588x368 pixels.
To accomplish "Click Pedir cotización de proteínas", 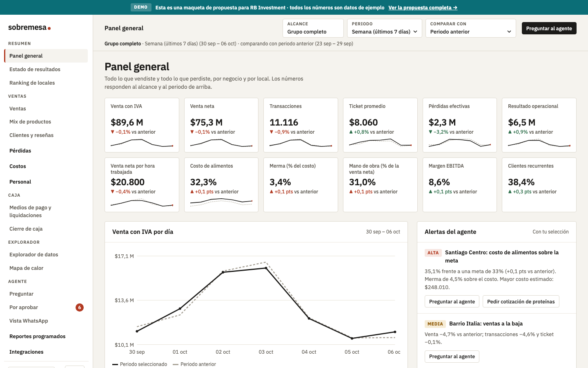I will (521, 302).
